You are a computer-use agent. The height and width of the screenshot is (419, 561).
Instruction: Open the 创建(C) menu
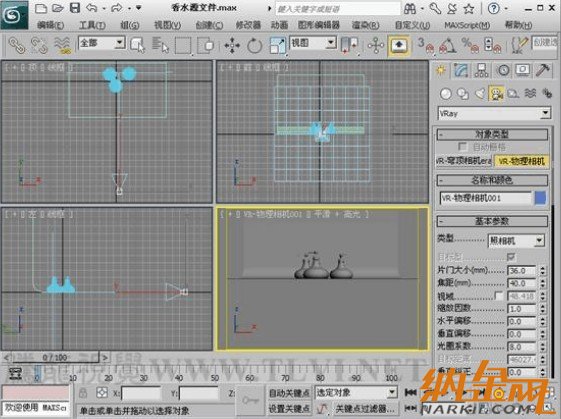(x=209, y=25)
